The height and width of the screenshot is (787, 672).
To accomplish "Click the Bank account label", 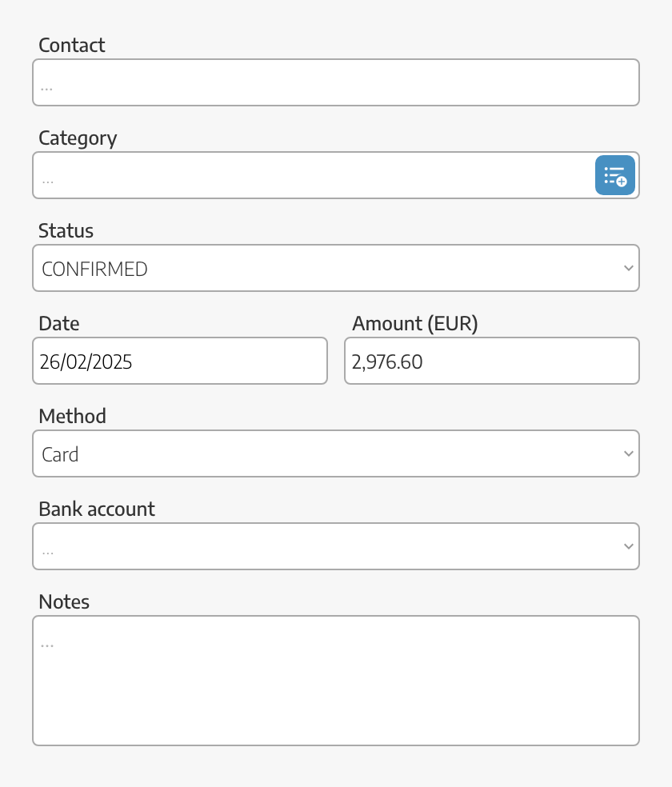I will (97, 509).
